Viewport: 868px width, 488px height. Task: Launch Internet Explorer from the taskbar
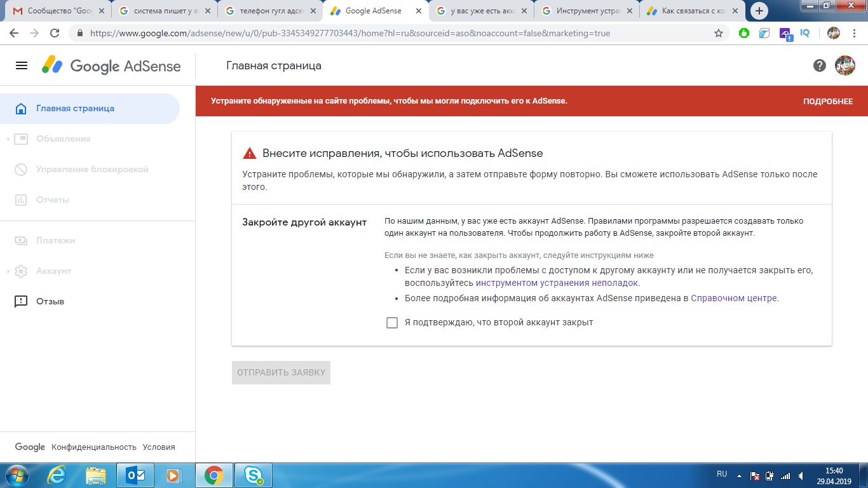pyautogui.click(x=57, y=475)
